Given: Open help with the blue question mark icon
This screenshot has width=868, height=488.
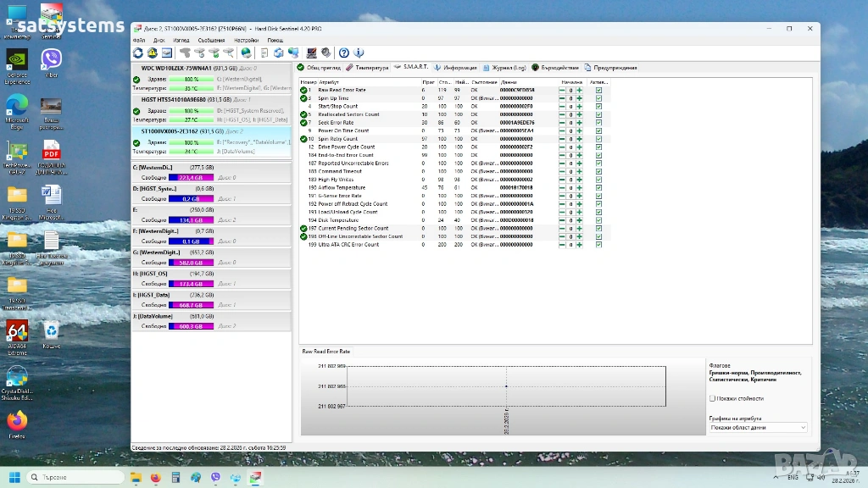Looking at the screenshot, I should [344, 53].
